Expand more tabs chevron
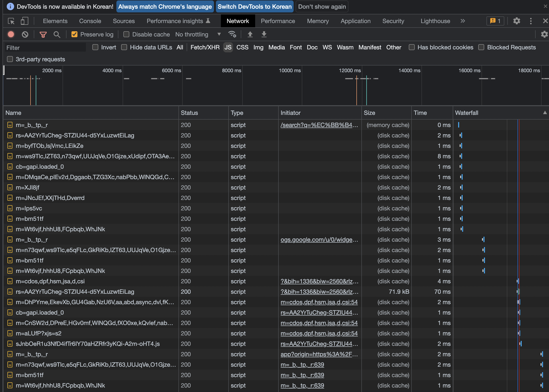 click(x=463, y=21)
